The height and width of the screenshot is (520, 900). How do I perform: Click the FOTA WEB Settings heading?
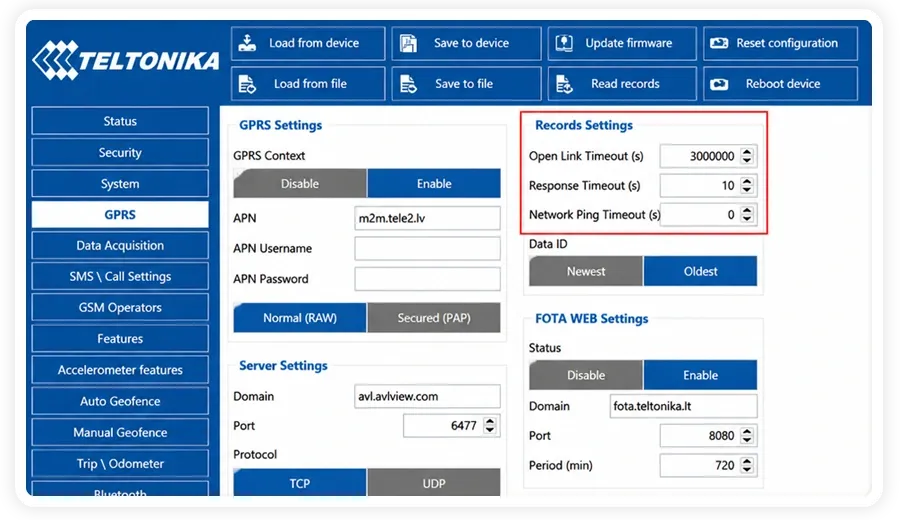591,319
